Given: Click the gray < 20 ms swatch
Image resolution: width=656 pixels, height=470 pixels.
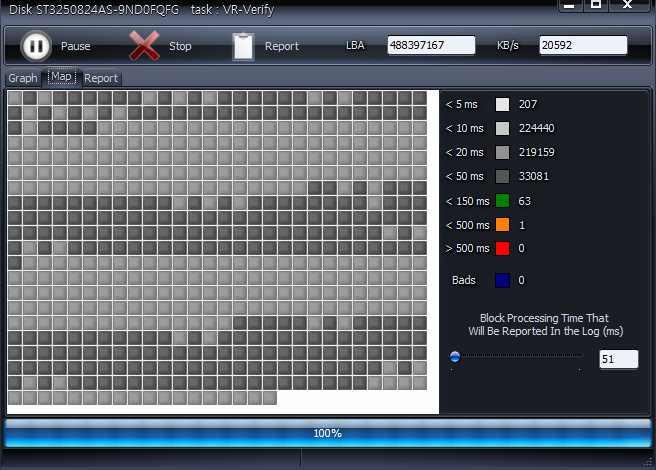Looking at the screenshot, I should (x=503, y=152).
